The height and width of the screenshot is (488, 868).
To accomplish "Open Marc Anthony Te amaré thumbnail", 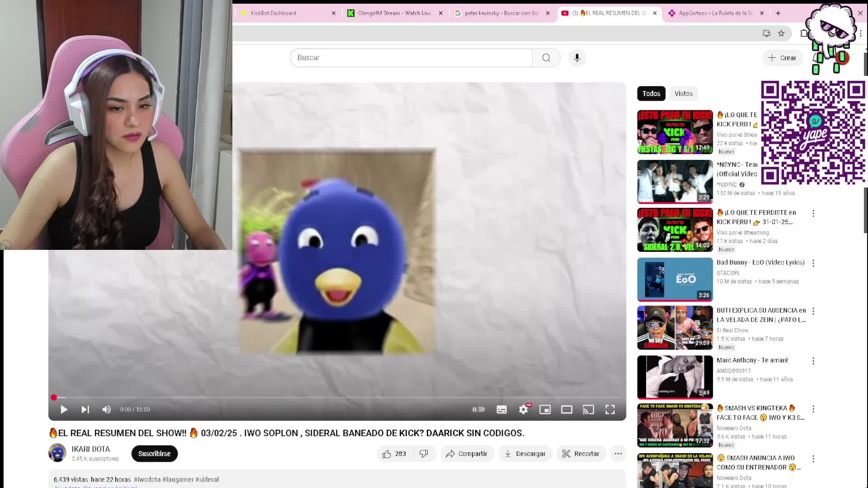I will coord(675,377).
